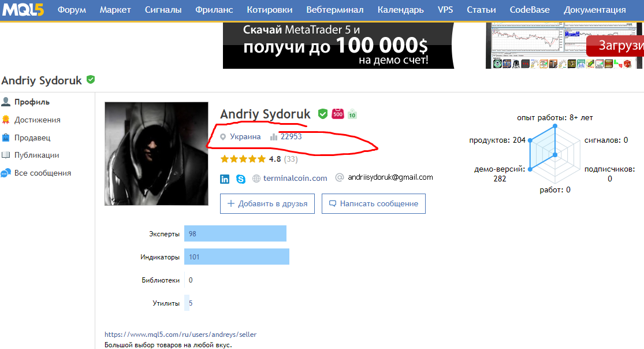Image resolution: width=644 pixels, height=349 pixels.
Task: Click the red 500 achievement badge
Action: click(x=338, y=114)
